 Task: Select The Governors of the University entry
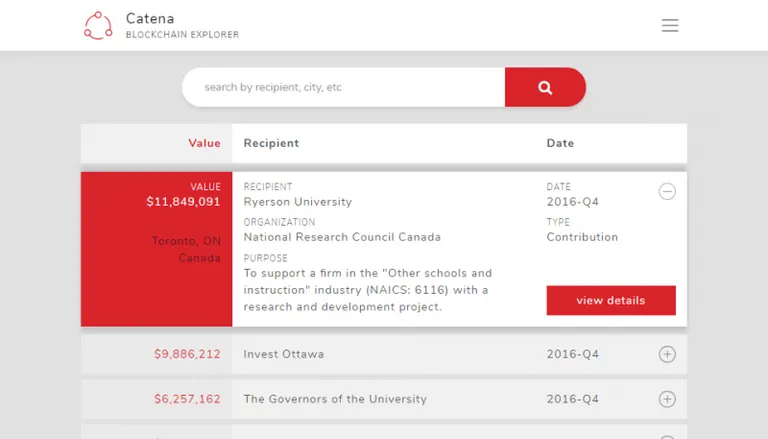pyautogui.click(x=335, y=399)
